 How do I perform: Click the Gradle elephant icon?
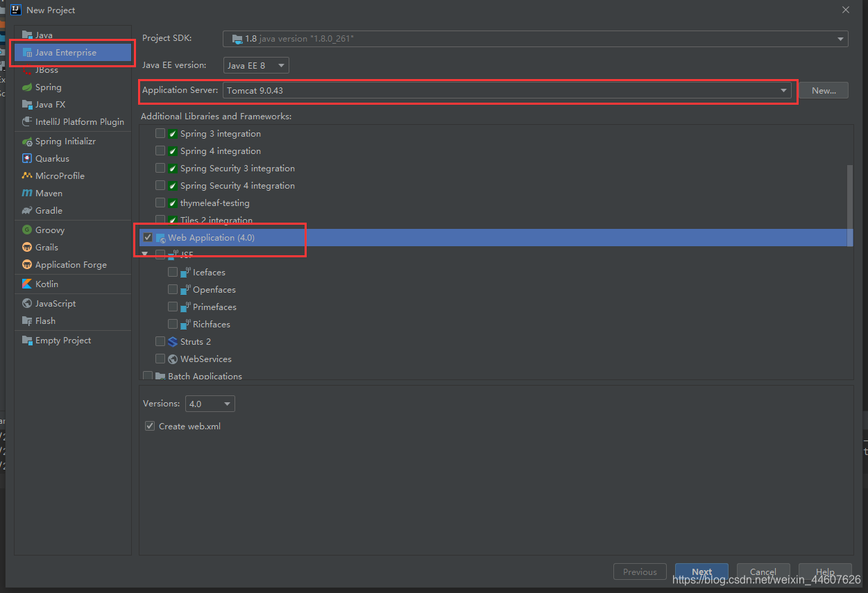point(27,211)
